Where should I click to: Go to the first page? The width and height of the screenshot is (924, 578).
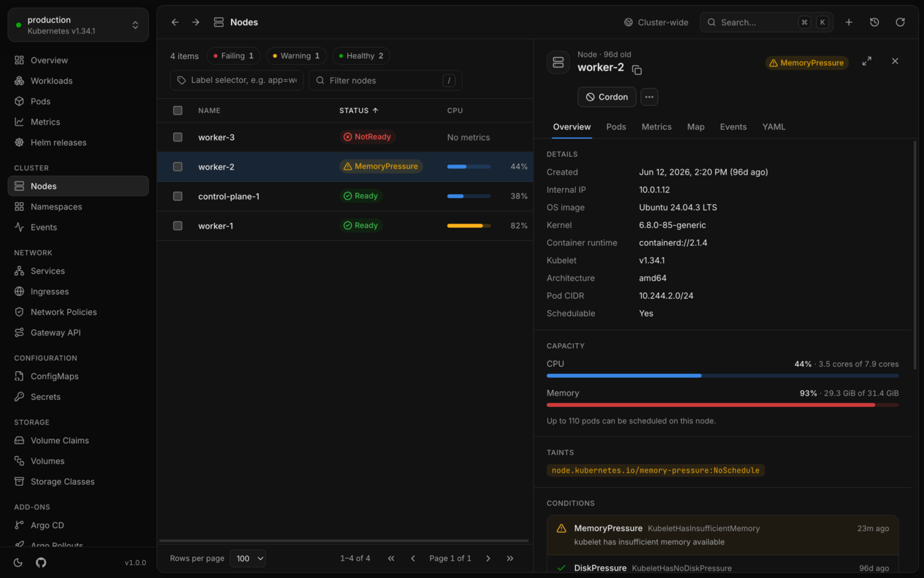pos(391,559)
